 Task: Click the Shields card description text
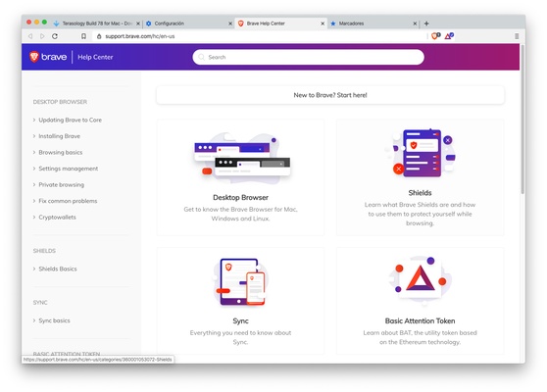point(420,214)
